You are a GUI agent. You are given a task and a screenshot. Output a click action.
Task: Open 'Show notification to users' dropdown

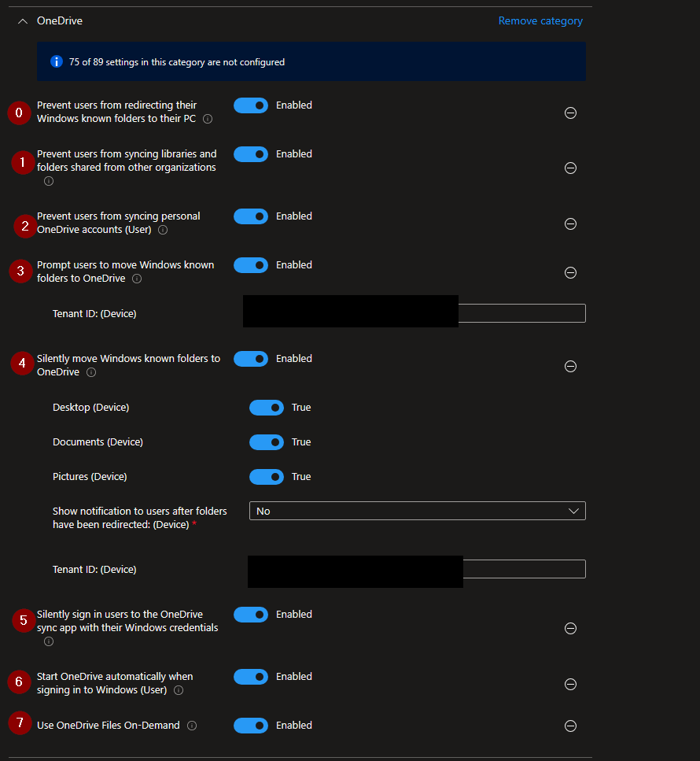(x=417, y=511)
